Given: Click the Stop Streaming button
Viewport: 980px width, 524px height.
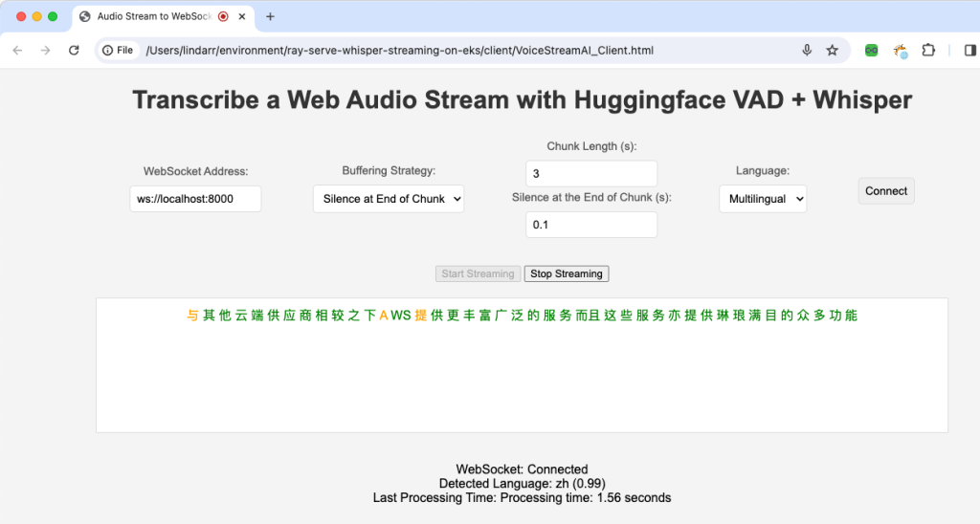Looking at the screenshot, I should point(567,273).
